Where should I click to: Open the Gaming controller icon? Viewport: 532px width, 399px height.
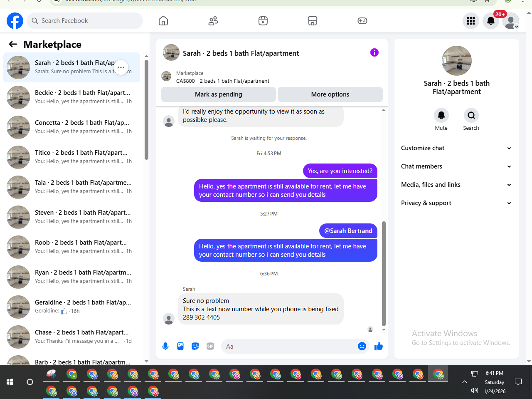click(362, 21)
